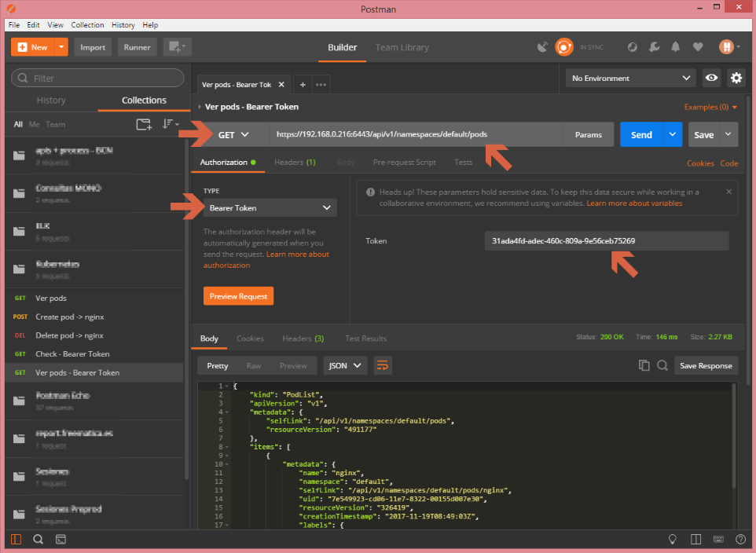Screen dimensions: 756x553
Task: Click the interceptor satellite icon
Action: pyautogui.click(x=542, y=47)
